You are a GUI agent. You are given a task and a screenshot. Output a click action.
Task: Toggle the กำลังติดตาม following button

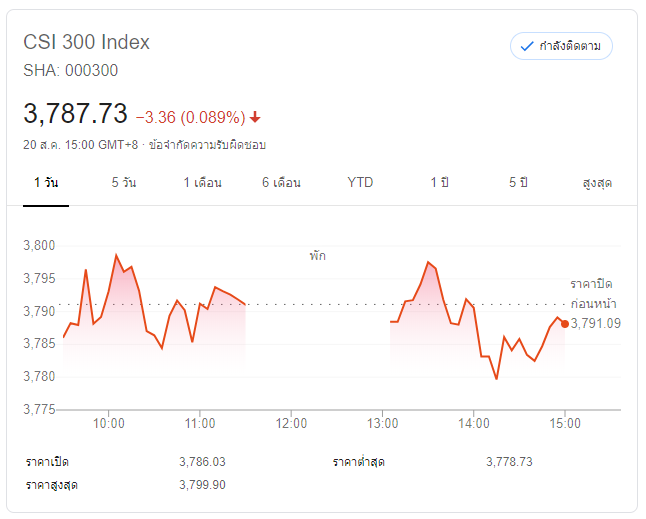561,46
